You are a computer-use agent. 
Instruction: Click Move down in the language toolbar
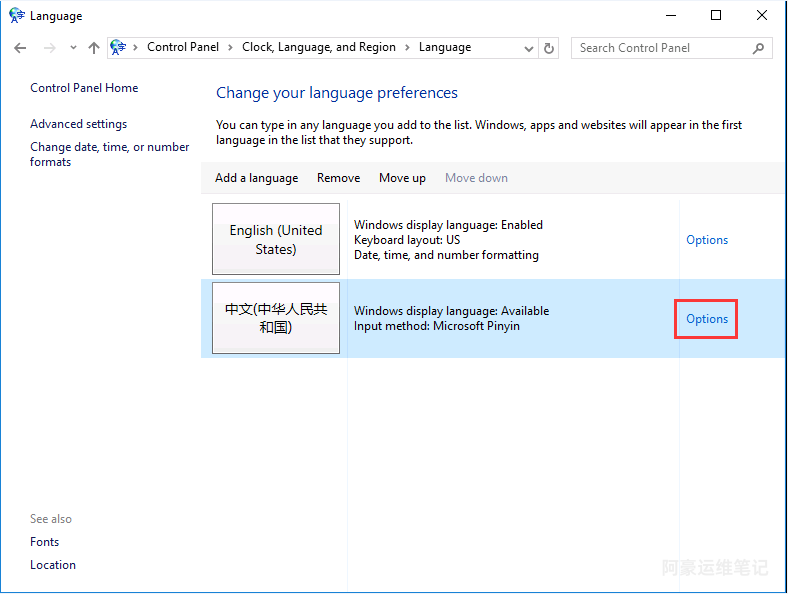tap(476, 178)
